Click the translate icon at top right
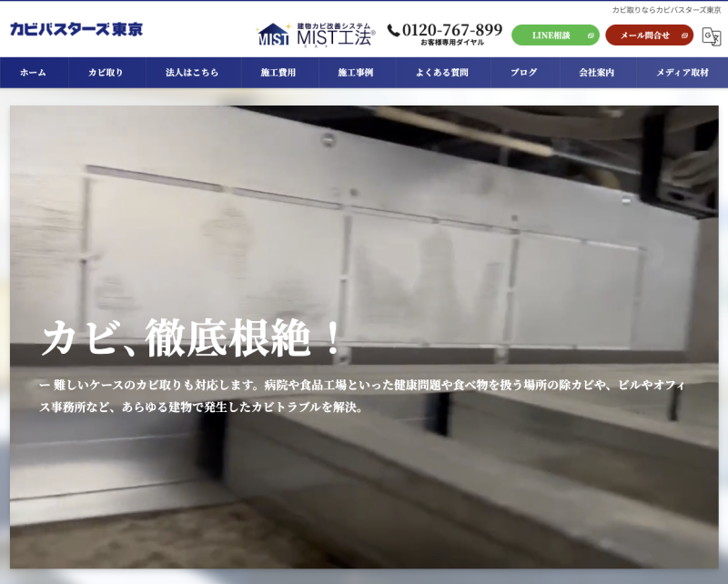The height and width of the screenshot is (584, 728). (x=711, y=35)
